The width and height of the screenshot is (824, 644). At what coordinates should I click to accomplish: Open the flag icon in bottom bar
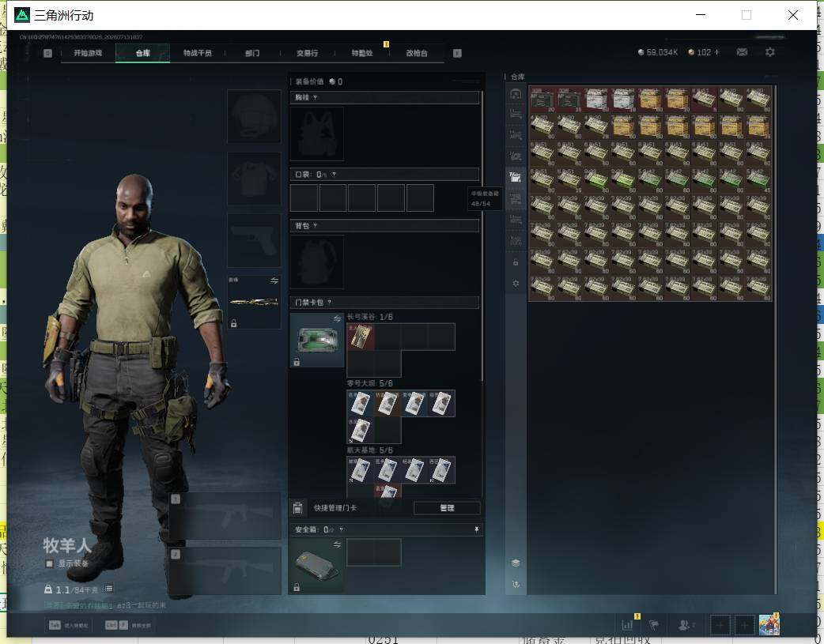[x=654, y=625]
